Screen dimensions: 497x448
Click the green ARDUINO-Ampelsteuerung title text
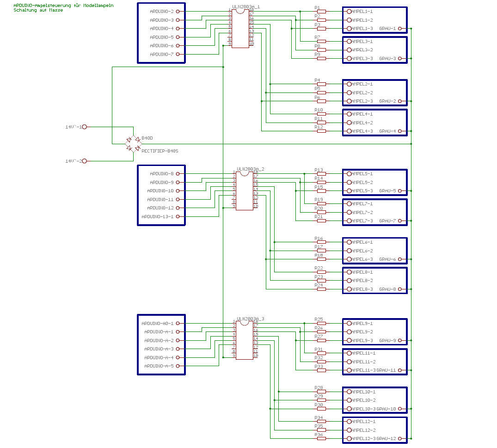point(63,6)
